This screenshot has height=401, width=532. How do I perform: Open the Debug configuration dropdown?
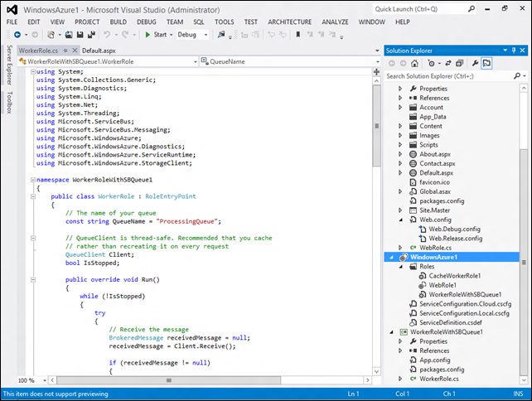(x=206, y=35)
